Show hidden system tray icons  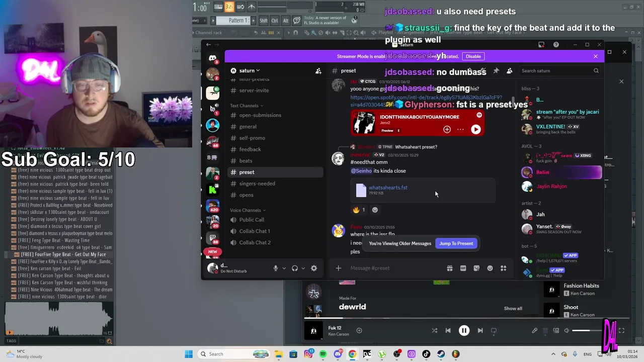[x=553, y=354]
